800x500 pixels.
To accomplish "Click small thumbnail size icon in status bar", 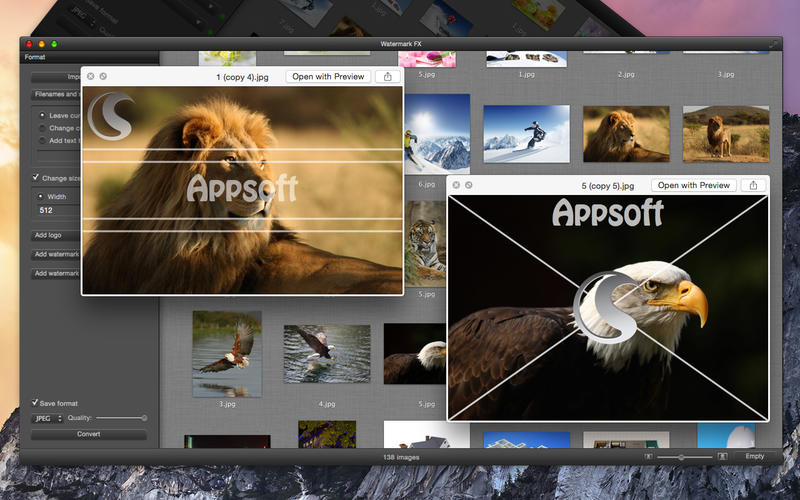I will click(648, 457).
